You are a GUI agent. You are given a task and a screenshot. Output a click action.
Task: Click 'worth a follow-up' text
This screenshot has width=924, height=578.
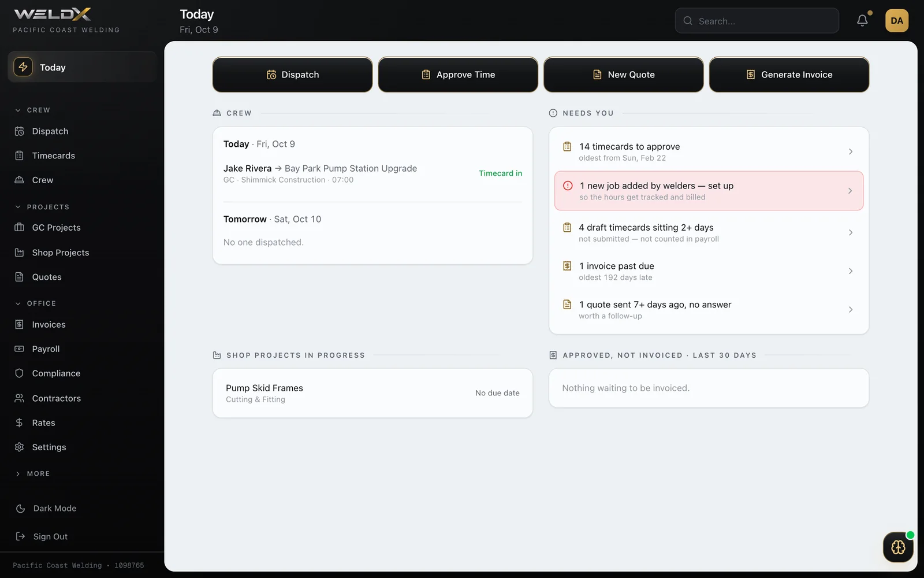610,316
